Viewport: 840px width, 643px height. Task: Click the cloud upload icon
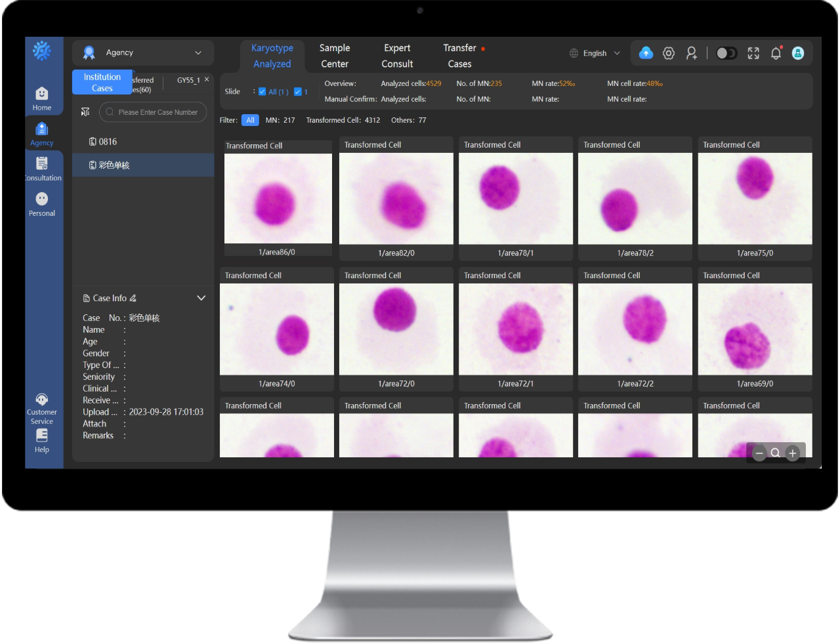(x=646, y=53)
